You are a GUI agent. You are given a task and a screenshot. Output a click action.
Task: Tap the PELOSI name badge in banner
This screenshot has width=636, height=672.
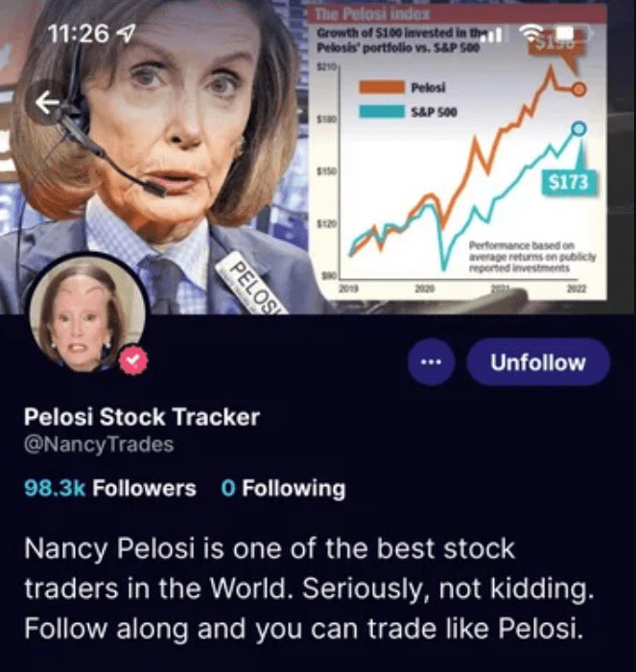click(x=252, y=283)
